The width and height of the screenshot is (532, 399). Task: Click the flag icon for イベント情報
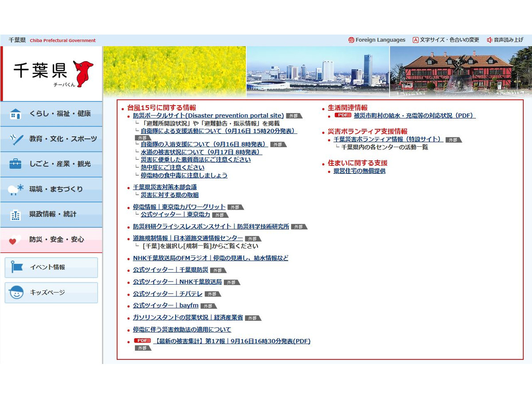(17, 267)
